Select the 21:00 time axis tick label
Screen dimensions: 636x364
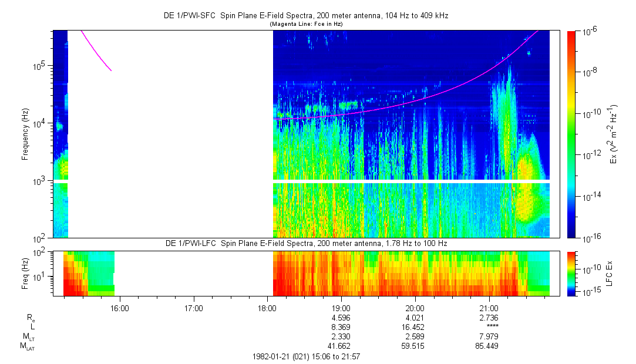[489, 308]
